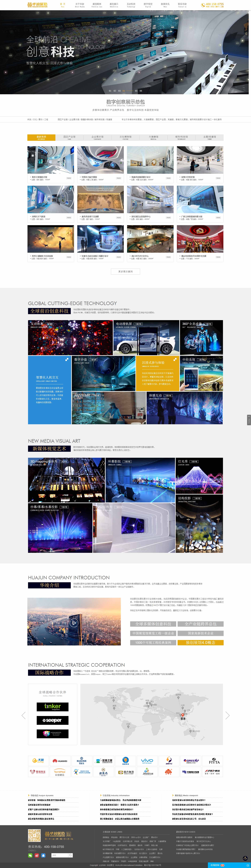Click the 独创展馆4.0概念 yellow button

point(200,642)
